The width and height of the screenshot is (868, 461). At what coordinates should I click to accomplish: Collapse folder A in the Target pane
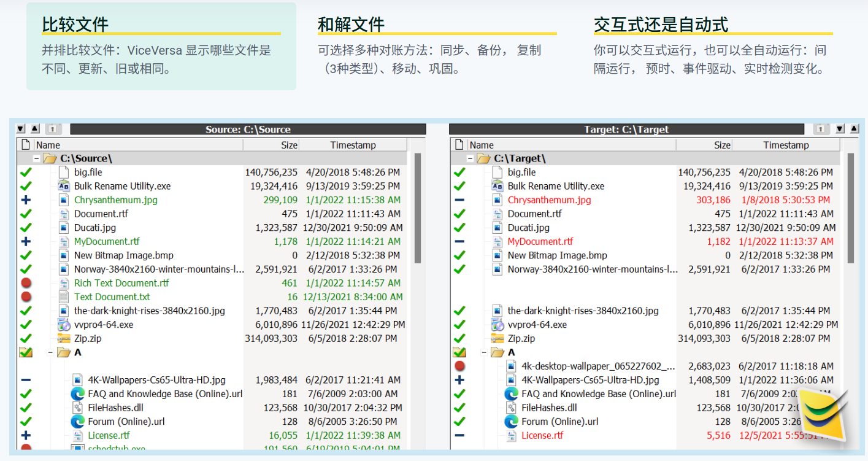click(x=484, y=352)
